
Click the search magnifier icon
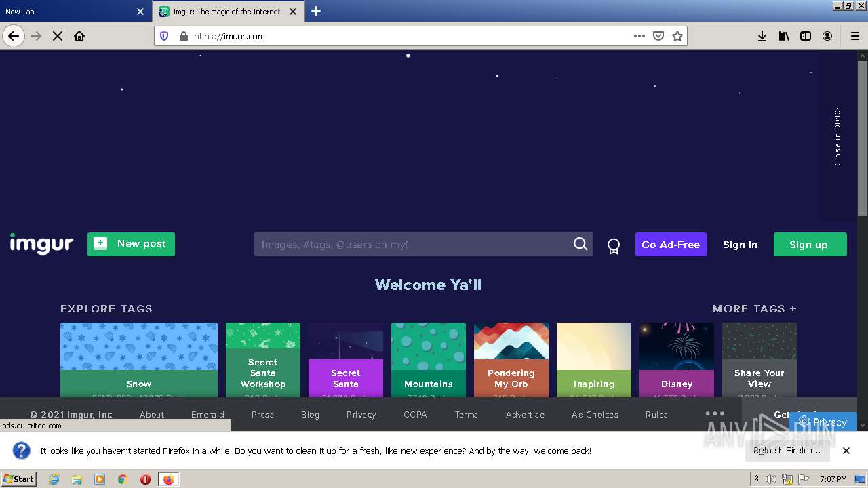tap(580, 244)
